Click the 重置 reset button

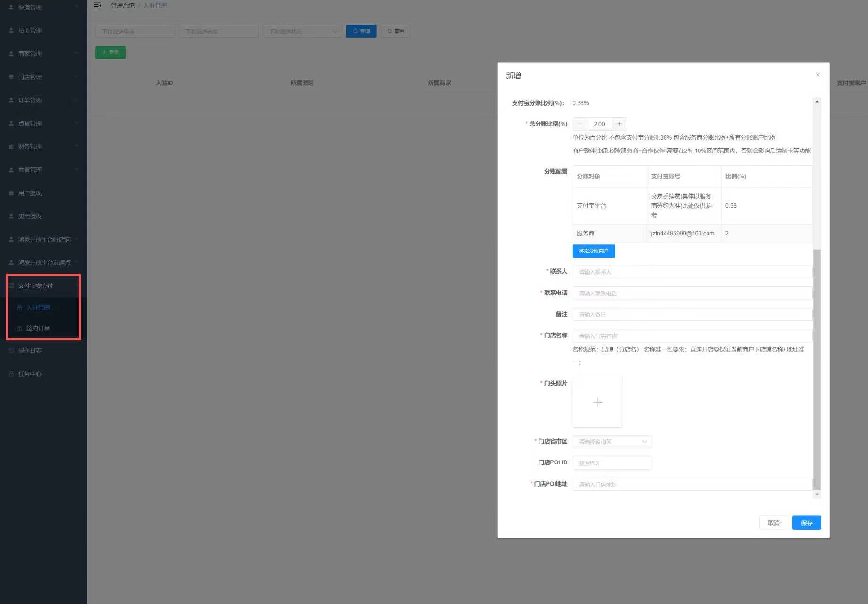pyautogui.click(x=396, y=31)
